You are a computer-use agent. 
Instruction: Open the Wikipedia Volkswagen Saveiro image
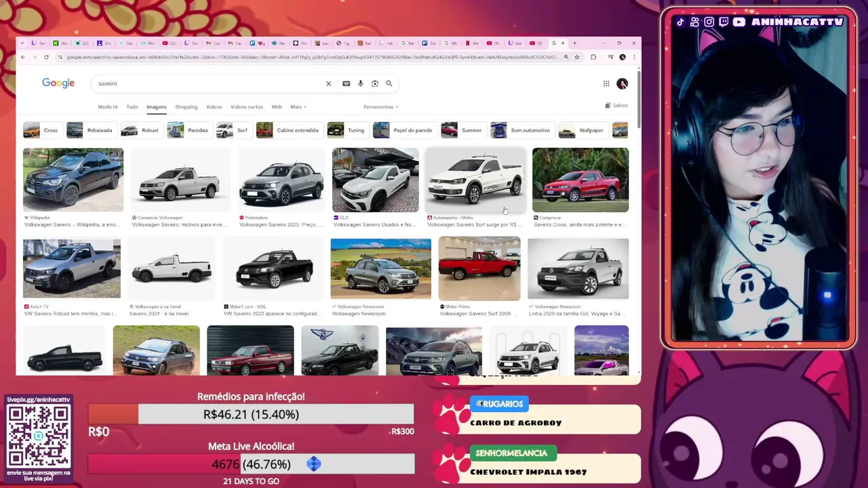coord(73,180)
